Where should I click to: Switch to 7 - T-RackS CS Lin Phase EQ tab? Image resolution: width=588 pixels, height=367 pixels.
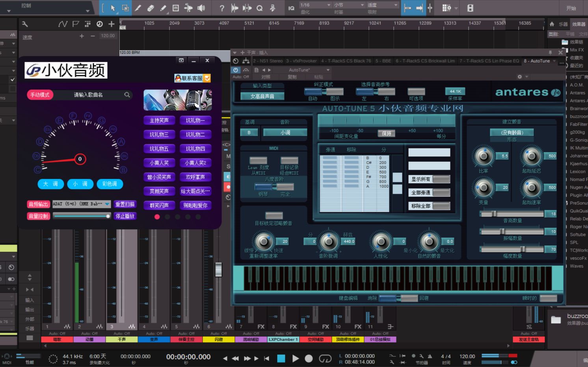coord(489,61)
